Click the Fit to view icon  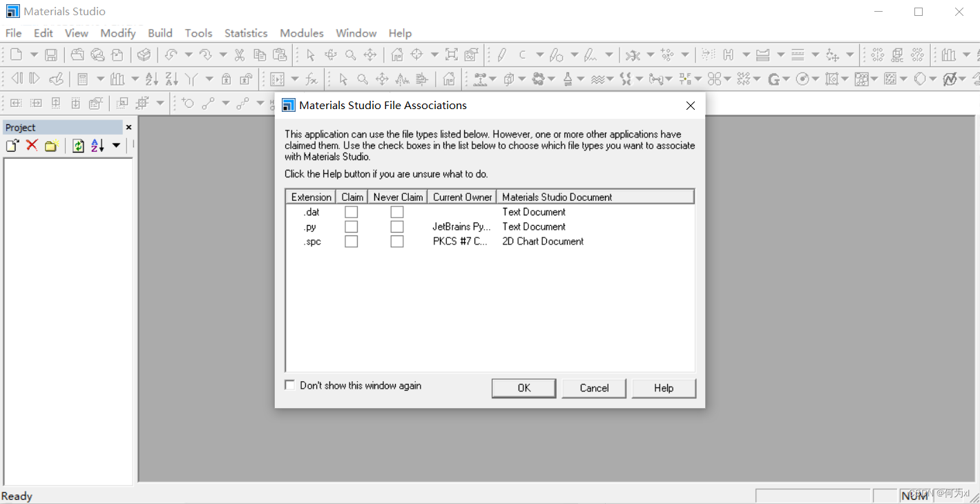coord(452,55)
